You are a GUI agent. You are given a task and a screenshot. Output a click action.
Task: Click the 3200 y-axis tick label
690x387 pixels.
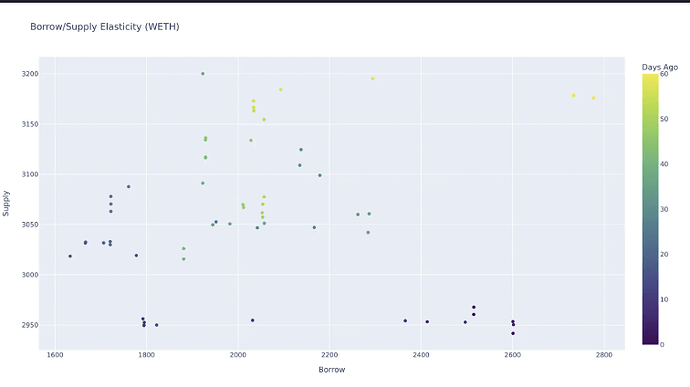pos(30,74)
